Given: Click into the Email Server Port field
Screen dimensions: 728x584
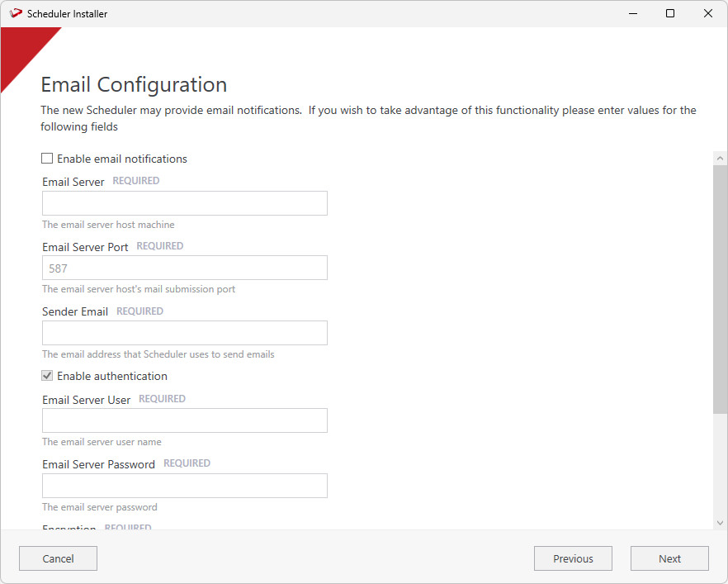Looking at the screenshot, I should 184,268.
